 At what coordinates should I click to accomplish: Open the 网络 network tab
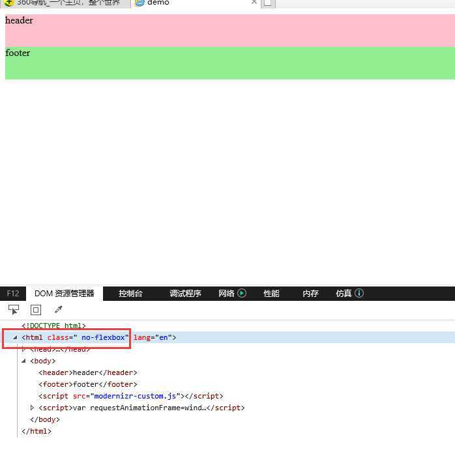(x=226, y=294)
